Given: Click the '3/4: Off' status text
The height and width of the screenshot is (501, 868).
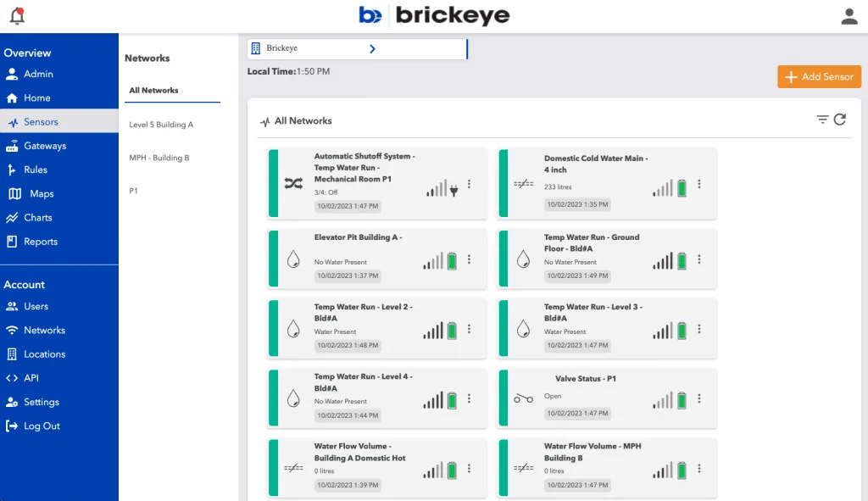Looking at the screenshot, I should coord(326,192).
